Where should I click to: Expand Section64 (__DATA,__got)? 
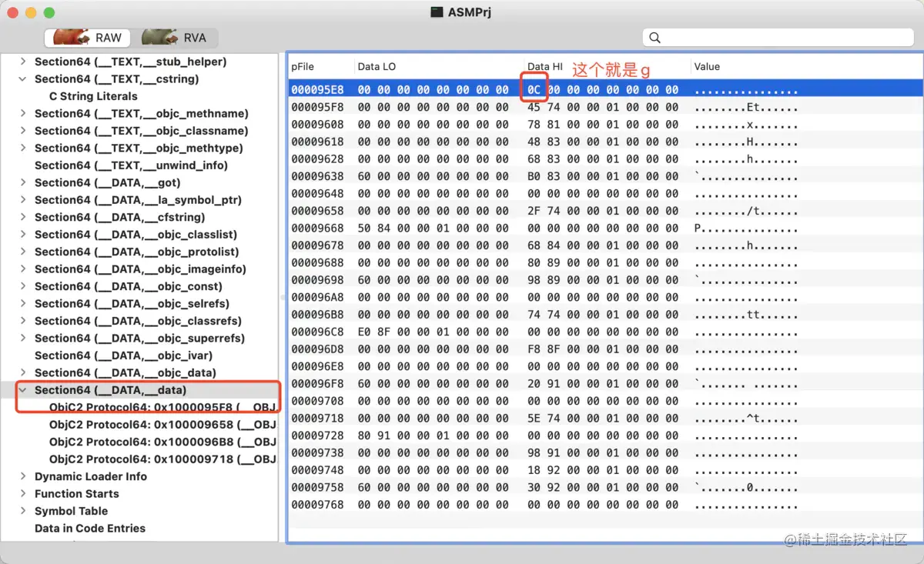pyautogui.click(x=23, y=182)
